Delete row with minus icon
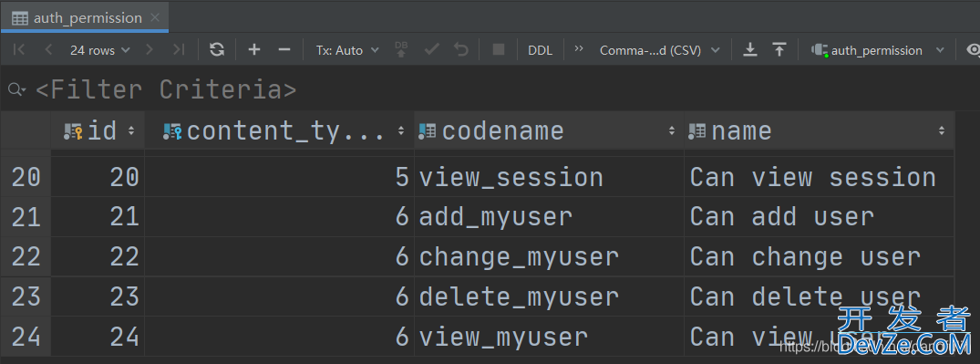This screenshot has height=364, width=980. [284, 49]
